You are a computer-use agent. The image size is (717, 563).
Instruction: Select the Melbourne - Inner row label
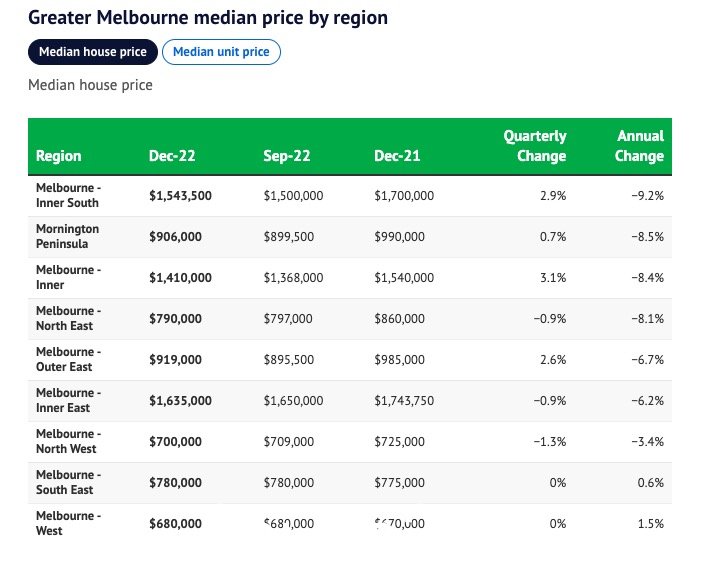coord(69,277)
